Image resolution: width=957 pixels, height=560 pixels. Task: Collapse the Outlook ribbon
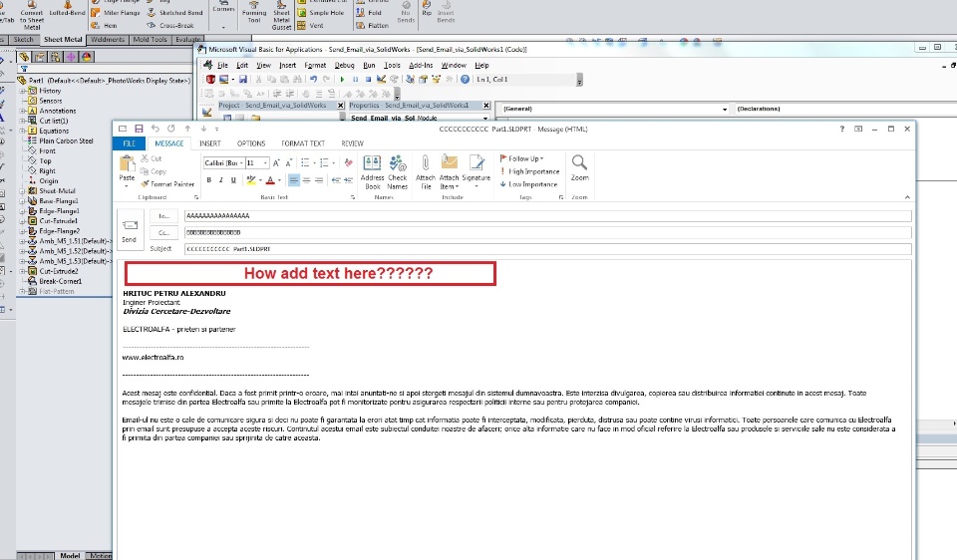(907, 197)
